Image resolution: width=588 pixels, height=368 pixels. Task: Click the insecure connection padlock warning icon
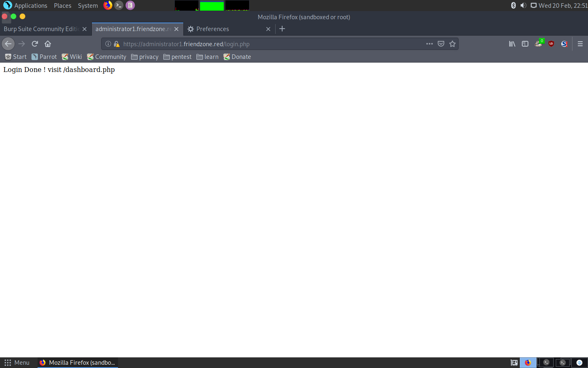click(x=117, y=44)
